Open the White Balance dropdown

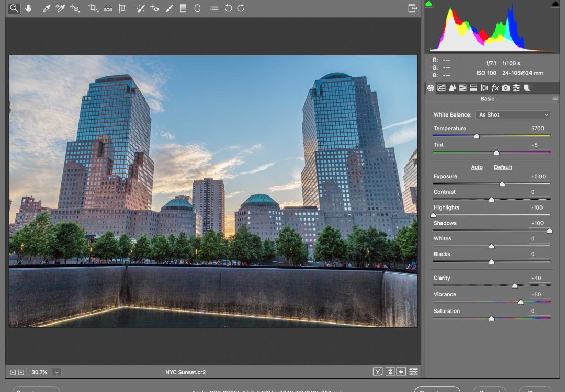[x=513, y=114]
